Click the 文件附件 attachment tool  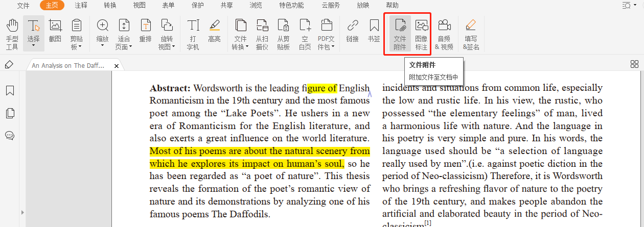click(400, 34)
